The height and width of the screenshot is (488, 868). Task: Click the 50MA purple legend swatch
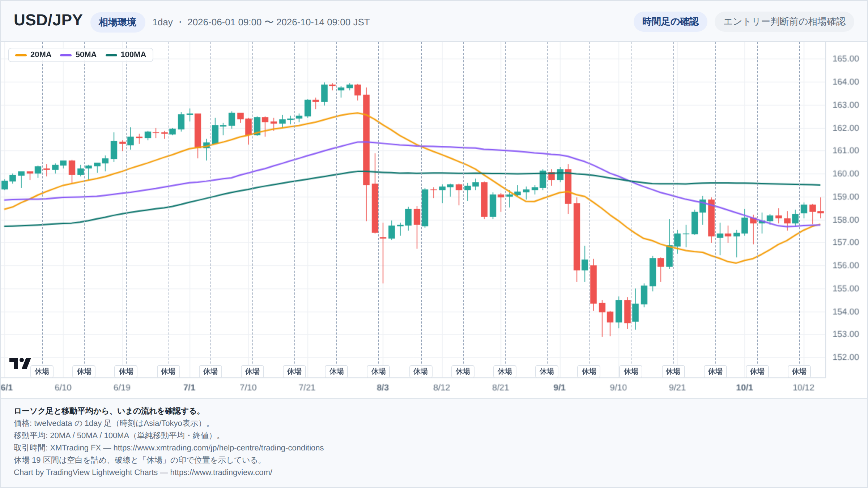tap(66, 55)
